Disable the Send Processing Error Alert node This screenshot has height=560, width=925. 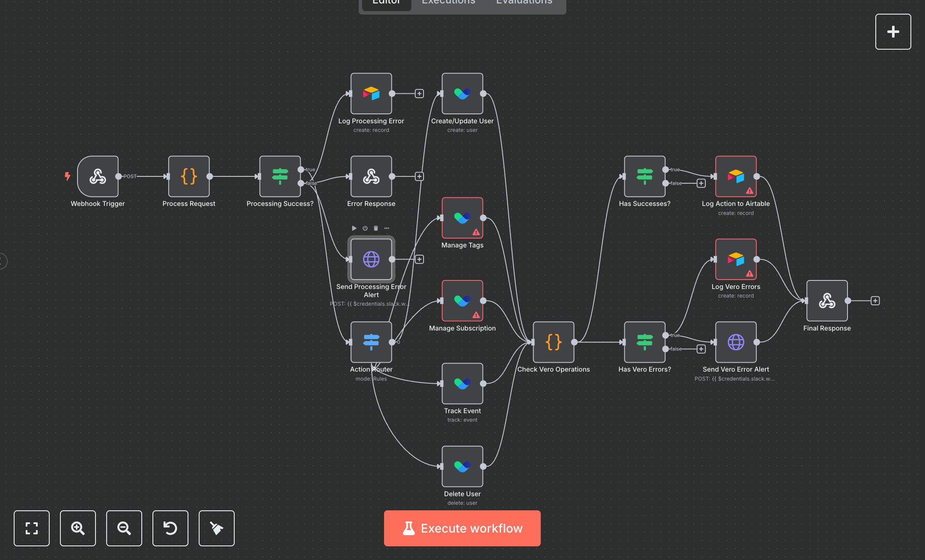point(364,228)
